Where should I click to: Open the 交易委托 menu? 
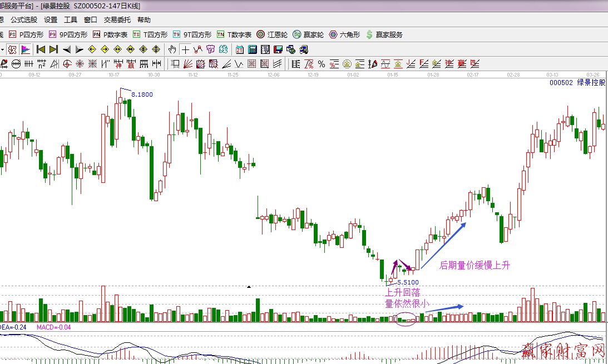[x=117, y=19]
